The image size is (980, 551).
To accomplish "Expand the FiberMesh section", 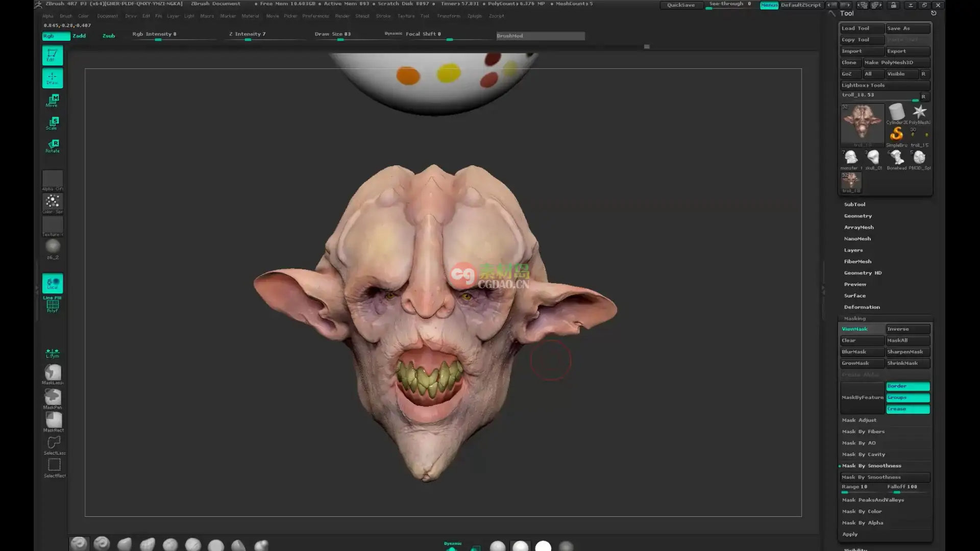I will pos(857,262).
